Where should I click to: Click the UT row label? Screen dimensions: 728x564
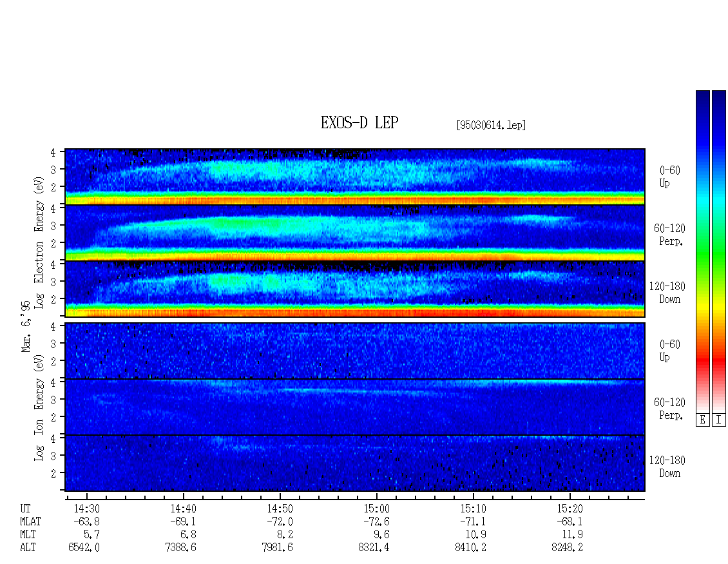point(25,509)
